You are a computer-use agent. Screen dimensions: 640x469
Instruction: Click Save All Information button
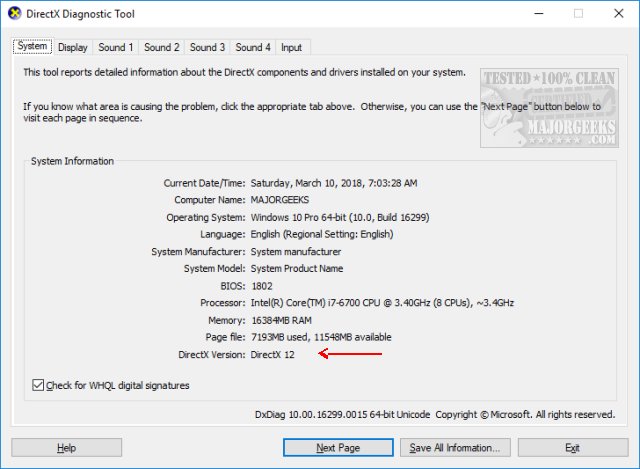(x=455, y=448)
